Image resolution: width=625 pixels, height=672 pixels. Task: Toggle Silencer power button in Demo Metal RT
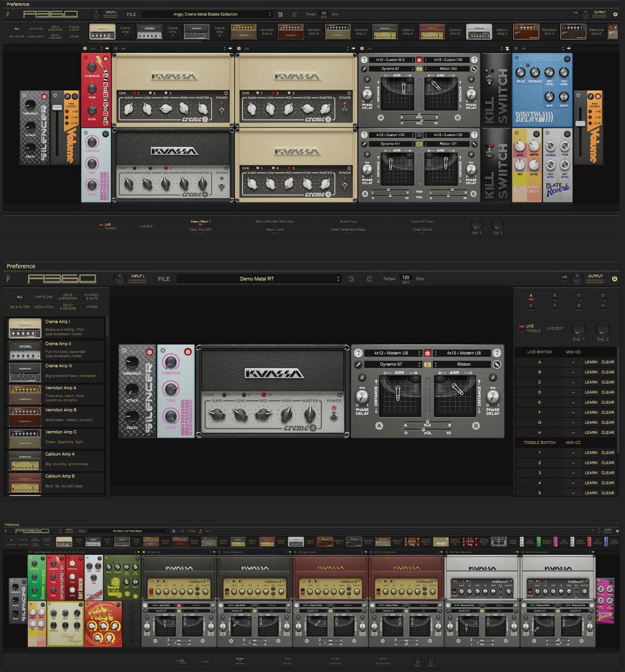click(149, 352)
